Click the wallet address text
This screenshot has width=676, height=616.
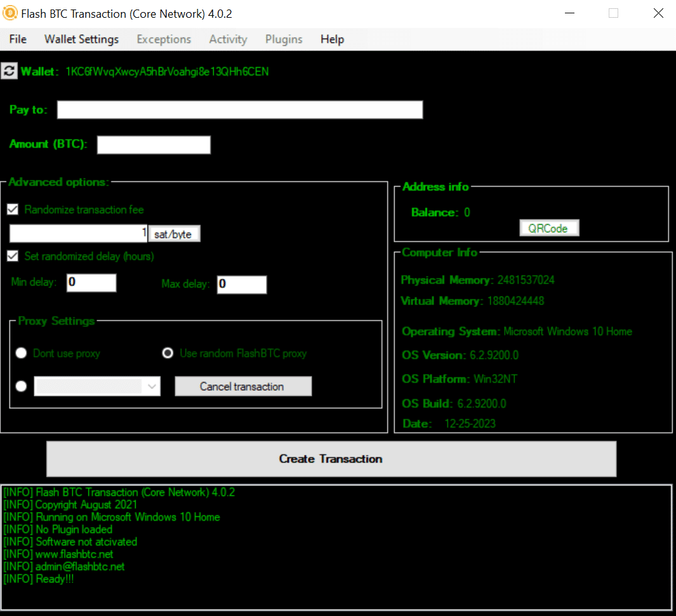click(168, 72)
